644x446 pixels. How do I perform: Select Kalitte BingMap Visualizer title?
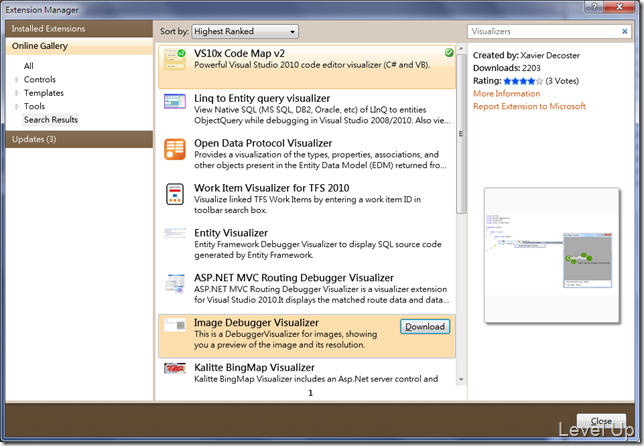[x=255, y=367]
